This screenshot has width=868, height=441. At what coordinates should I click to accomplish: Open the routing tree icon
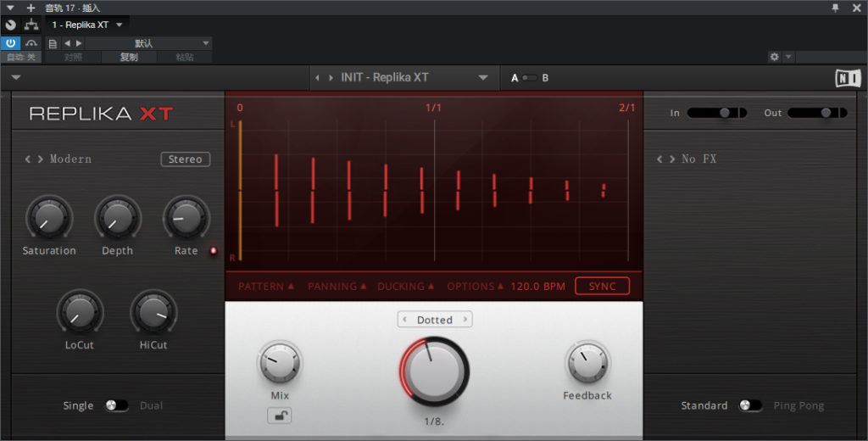[31, 25]
